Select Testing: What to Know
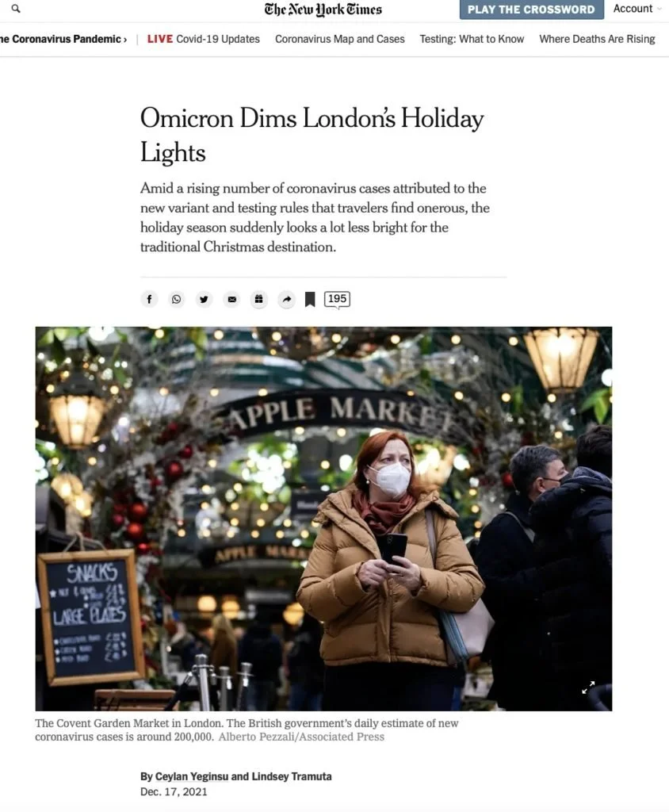Image resolution: width=669 pixels, height=812 pixels. (x=472, y=39)
